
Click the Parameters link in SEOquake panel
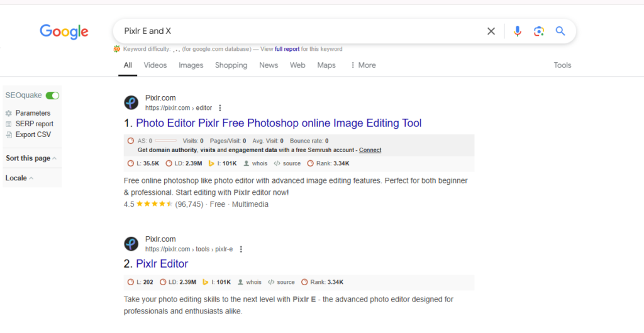pyautogui.click(x=33, y=113)
